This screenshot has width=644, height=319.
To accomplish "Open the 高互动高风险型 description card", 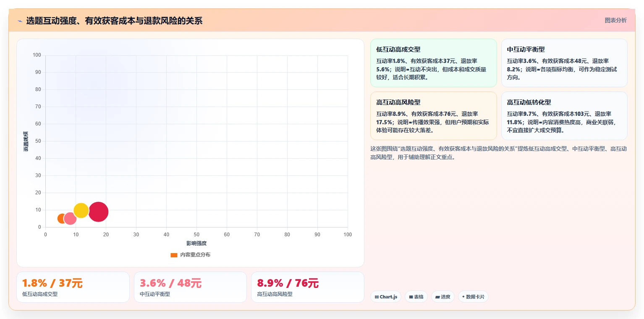I will 433,116.
